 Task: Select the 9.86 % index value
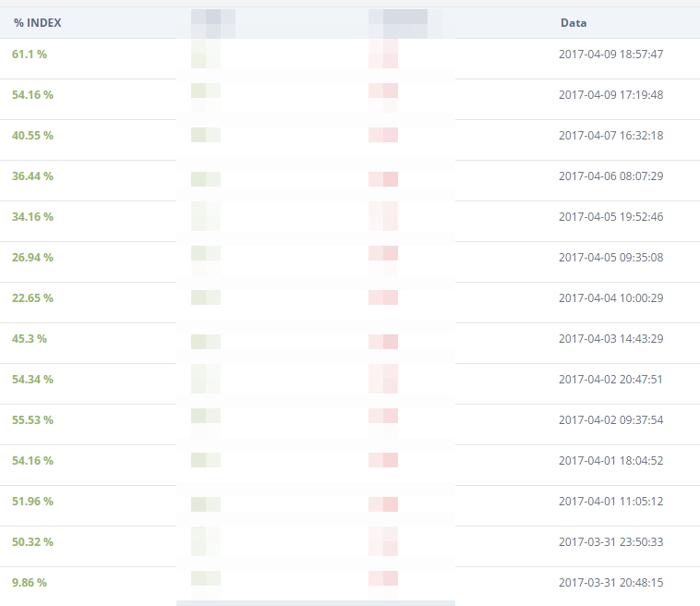pos(30,582)
